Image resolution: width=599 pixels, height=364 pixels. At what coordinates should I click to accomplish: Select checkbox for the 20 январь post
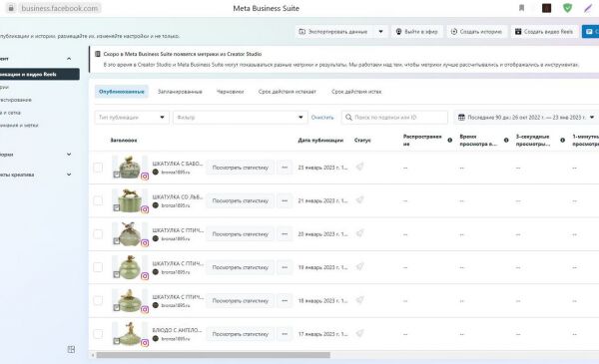point(98,234)
